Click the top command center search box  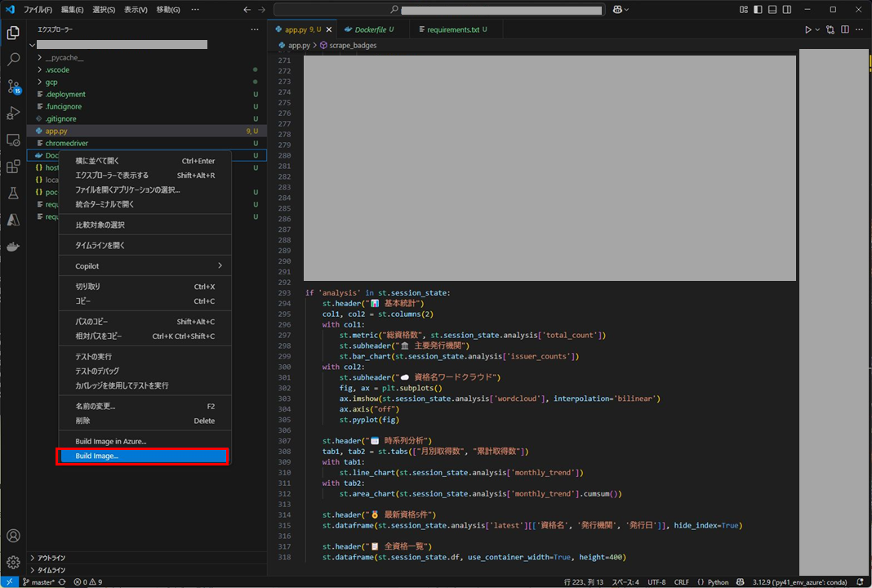[441, 10]
